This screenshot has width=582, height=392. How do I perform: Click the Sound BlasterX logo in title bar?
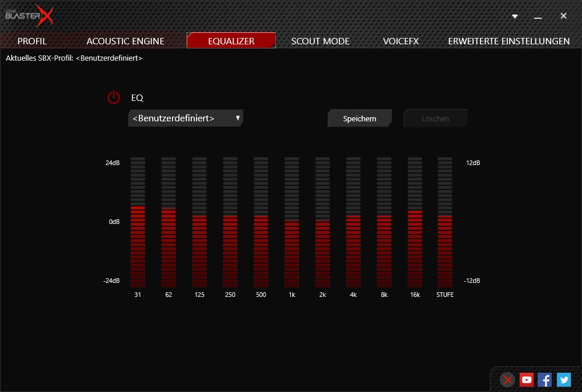(x=29, y=16)
